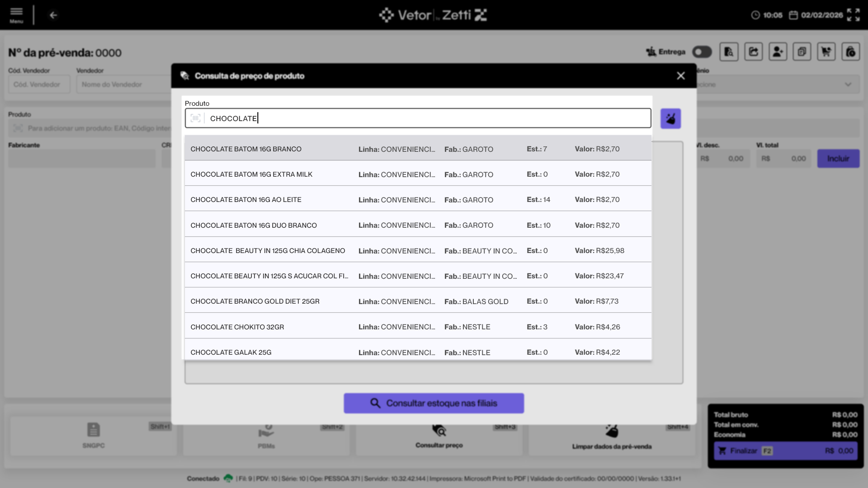
Task: Toggle fullscreen with the expand icon
Action: (x=853, y=15)
